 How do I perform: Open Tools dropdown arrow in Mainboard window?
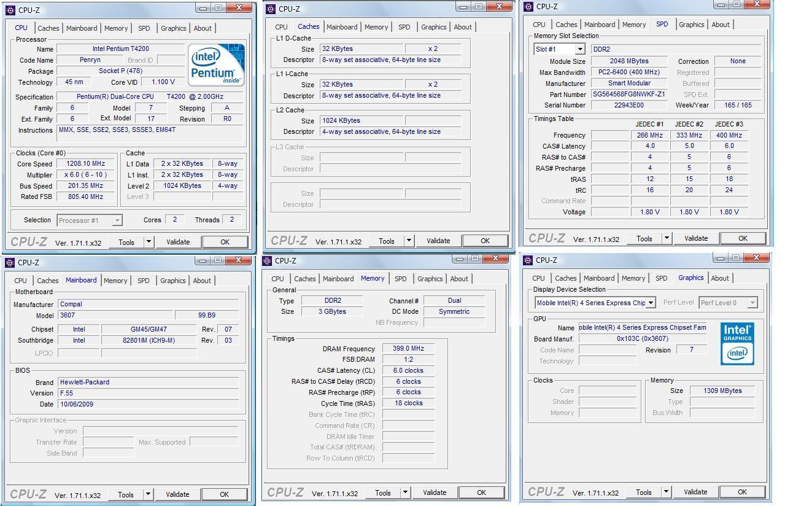148,494
